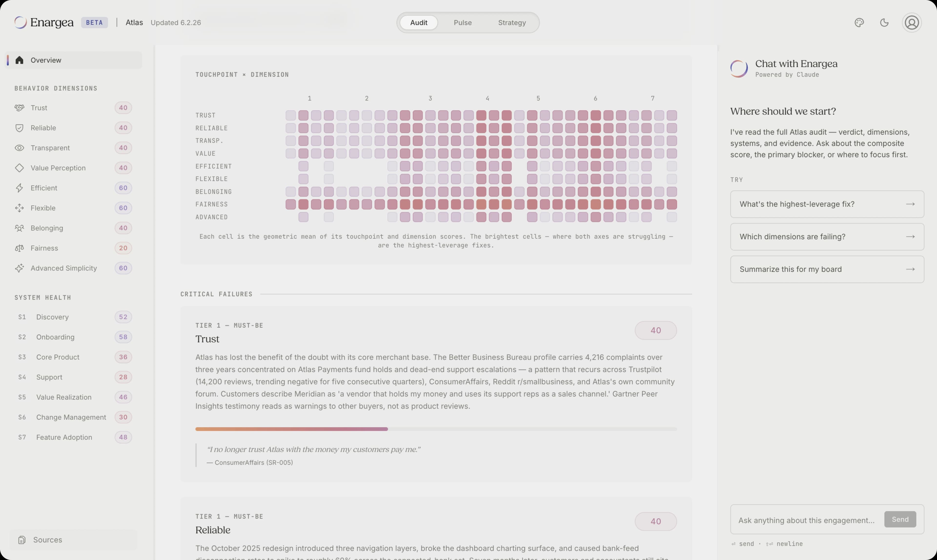Image resolution: width=937 pixels, height=560 pixels.
Task: Select the Reliable dimension
Action: point(73,128)
